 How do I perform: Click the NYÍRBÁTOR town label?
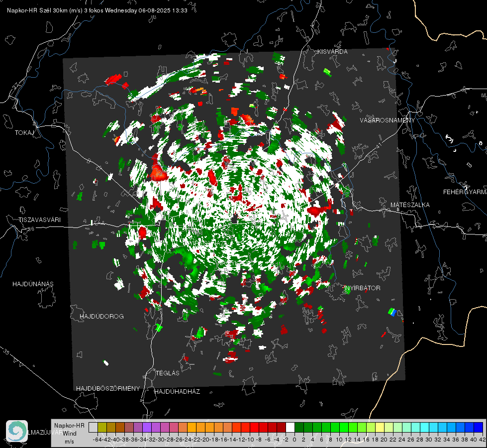pyautogui.click(x=363, y=288)
